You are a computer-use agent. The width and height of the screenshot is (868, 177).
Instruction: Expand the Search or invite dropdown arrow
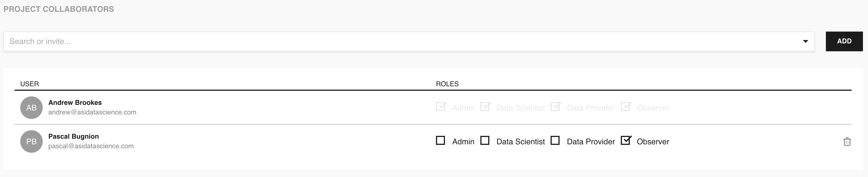click(805, 41)
